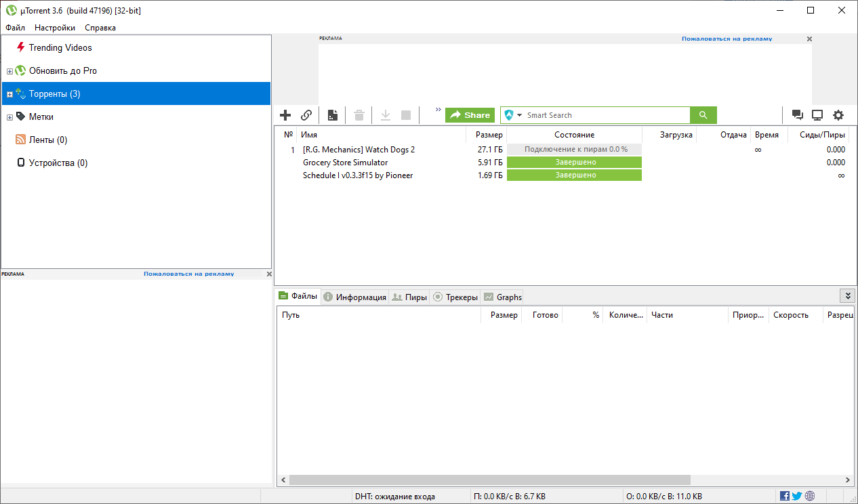Open the chat bubbles icon in toolbar
The height and width of the screenshot is (504, 858).
point(798,115)
